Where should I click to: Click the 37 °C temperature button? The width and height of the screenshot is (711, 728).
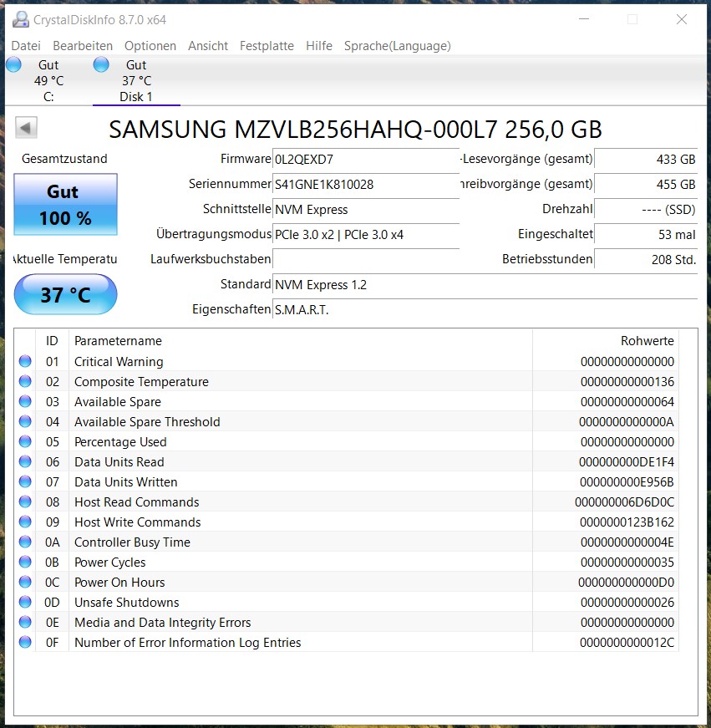pyautogui.click(x=65, y=294)
